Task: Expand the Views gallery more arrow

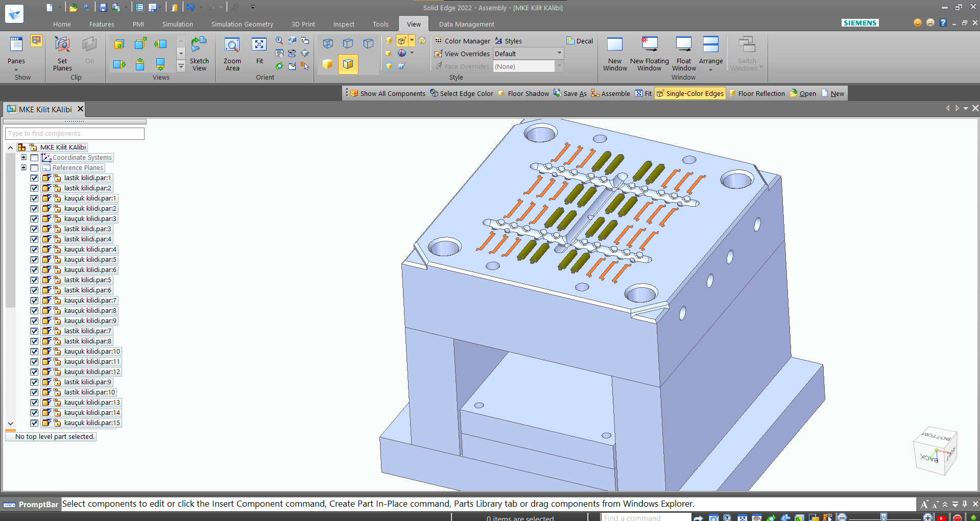Action: pyautogui.click(x=181, y=66)
